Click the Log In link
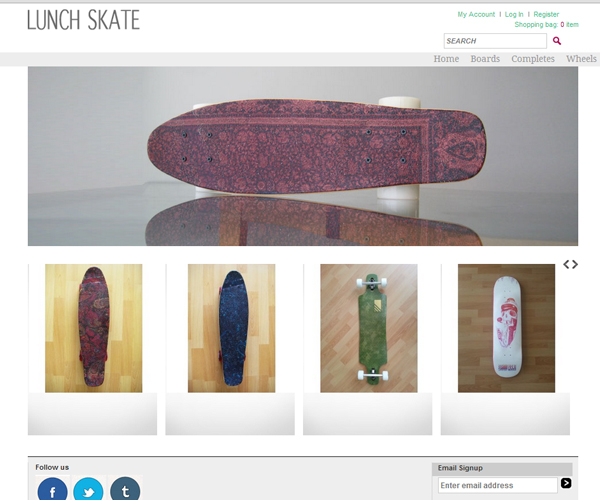 pos(514,14)
